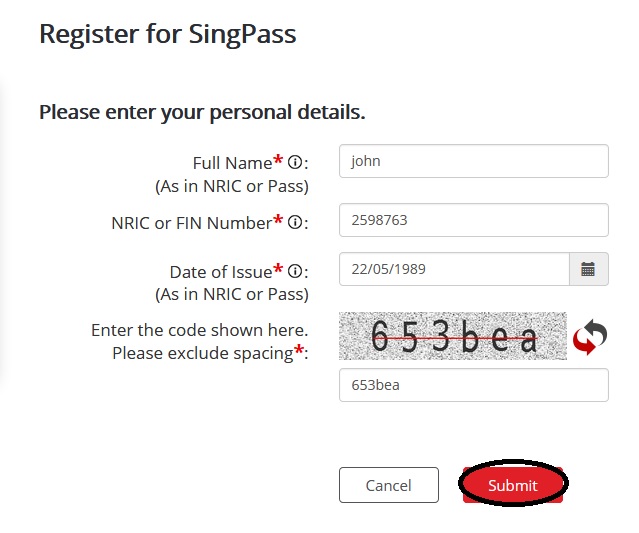Image resolution: width=639 pixels, height=533 pixels.
Task: Click the Full Name field containing john
Action: click(x=474, y=161)
